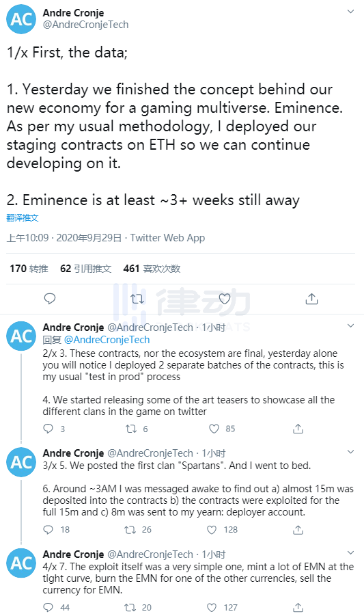364x616 pixels.
Task: Reply to the 3/x tweet with 18 replies
Action: click(48, 530)
